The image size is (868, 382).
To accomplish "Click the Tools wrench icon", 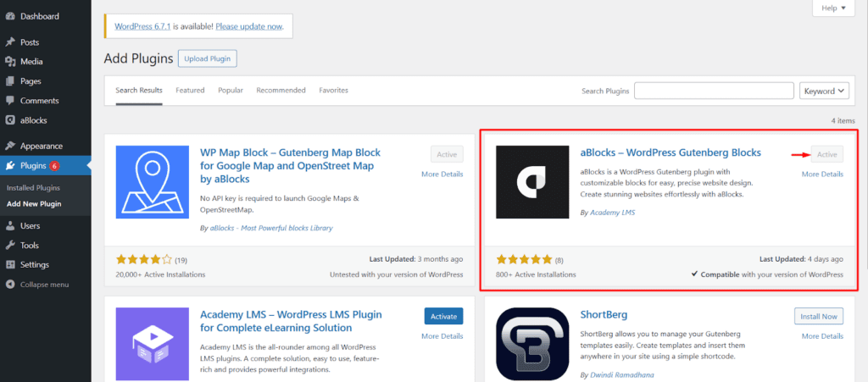I will point(10,245).
